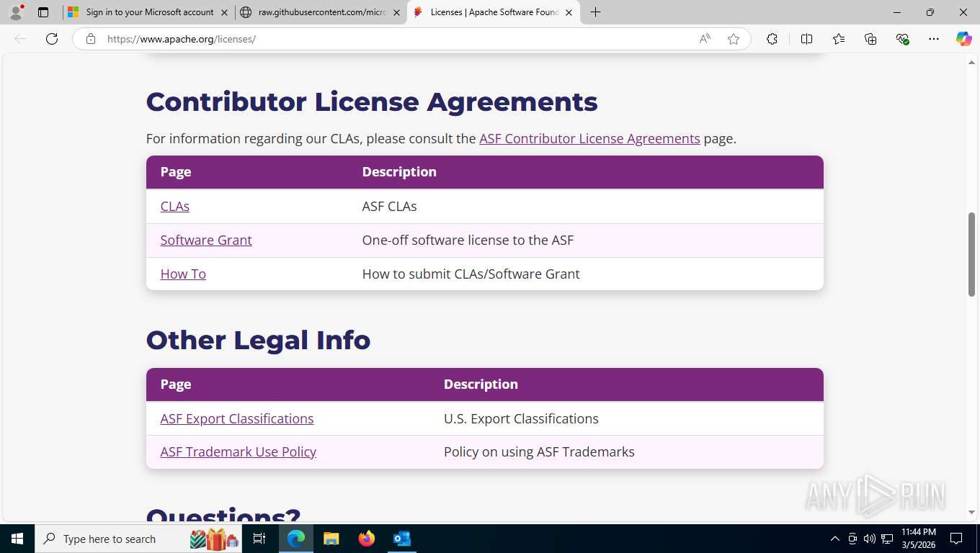Select the Licenses Apache Software Foundation tab
The width and height of the screenshot is (980, 553).
click(494, 12)
